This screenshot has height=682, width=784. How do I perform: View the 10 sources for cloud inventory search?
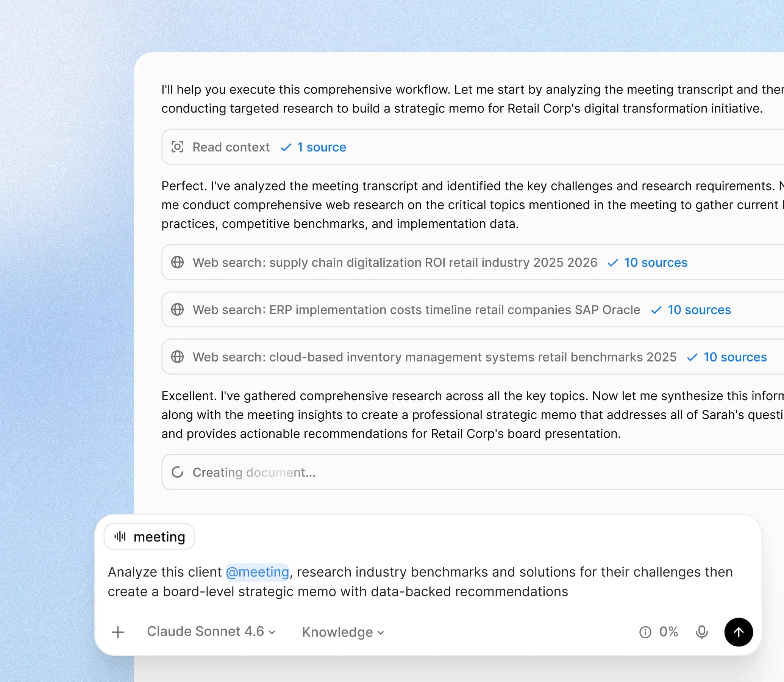735,357
